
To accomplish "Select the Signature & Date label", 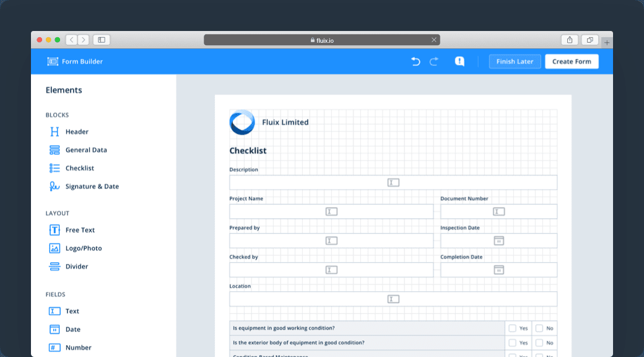I will (x=92, y=187).
